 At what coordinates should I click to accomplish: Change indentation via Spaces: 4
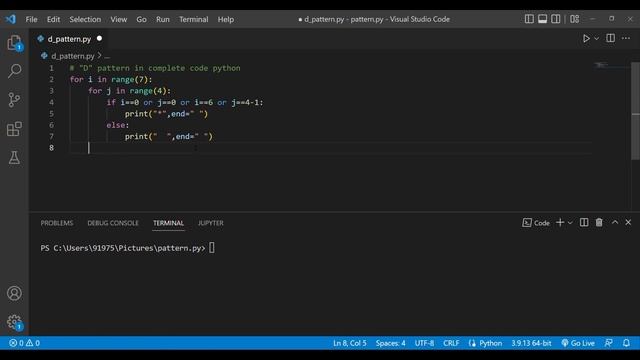click(x=391, y=343)
